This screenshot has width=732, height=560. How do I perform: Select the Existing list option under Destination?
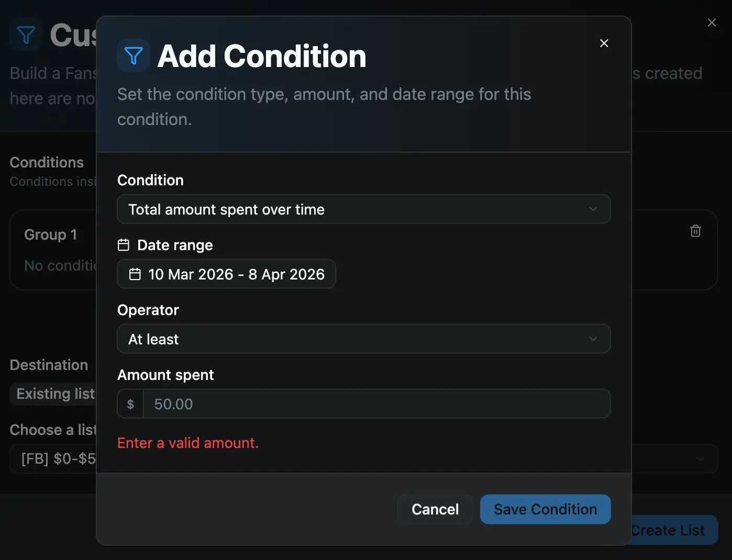click(x=54, y=393)
